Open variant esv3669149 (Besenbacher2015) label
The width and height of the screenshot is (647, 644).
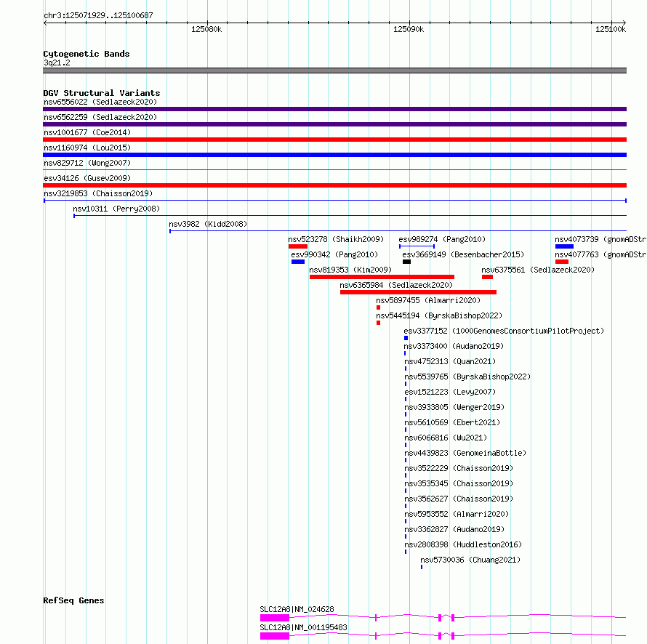[463, 254]
